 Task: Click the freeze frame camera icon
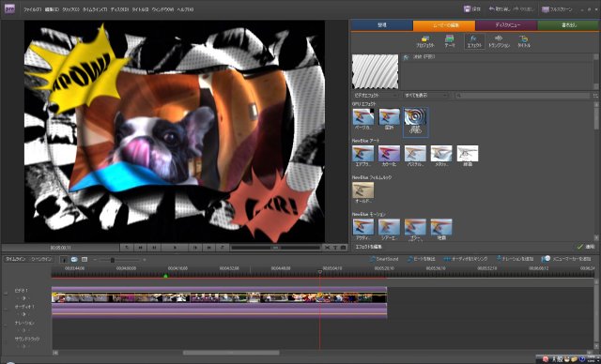[x=343, y=248]
